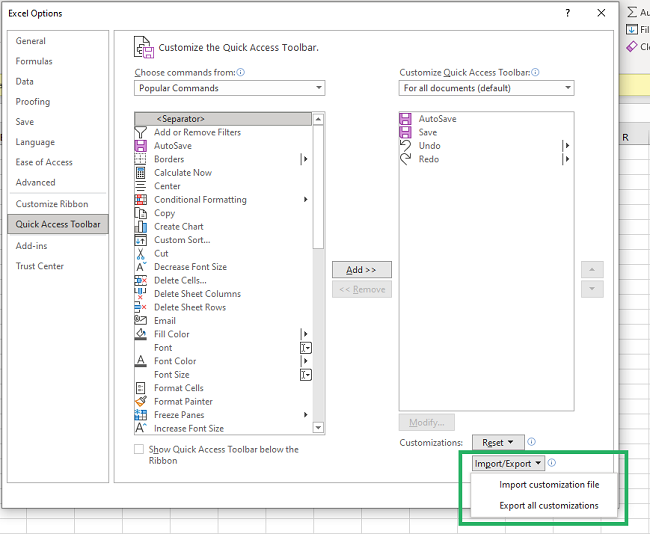Click the Undo icon in toolbar list

coord(405,146)
